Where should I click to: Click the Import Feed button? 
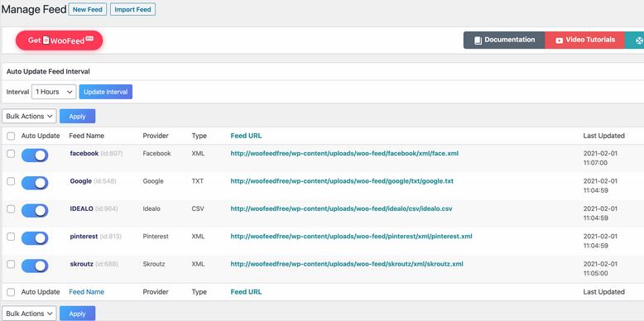pyautogui.click(x=132, y=9)
